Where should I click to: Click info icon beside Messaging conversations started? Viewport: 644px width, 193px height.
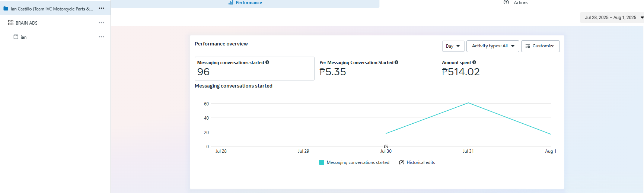coord(267,63)
